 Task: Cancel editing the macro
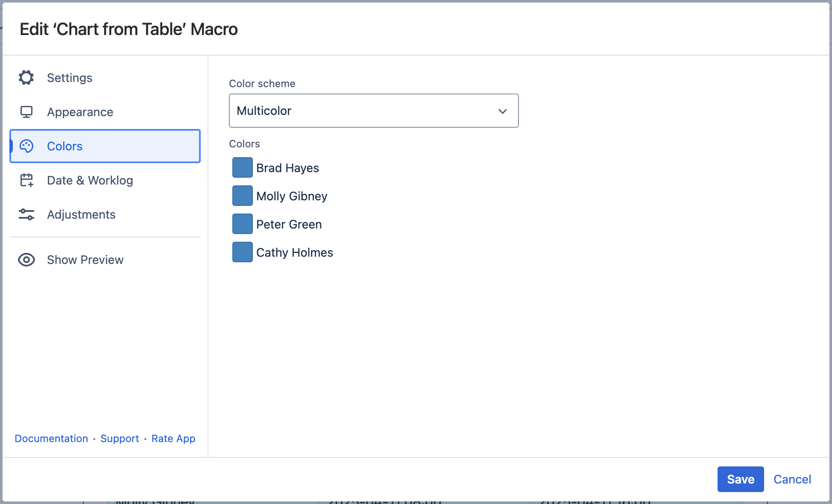point(792,479)
